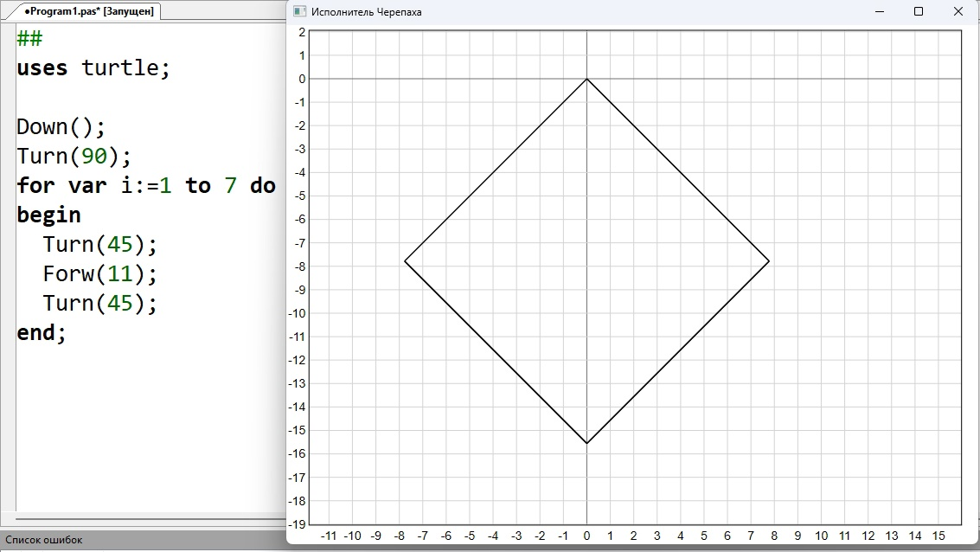Click the Forw(11); code line

(99, 273)
